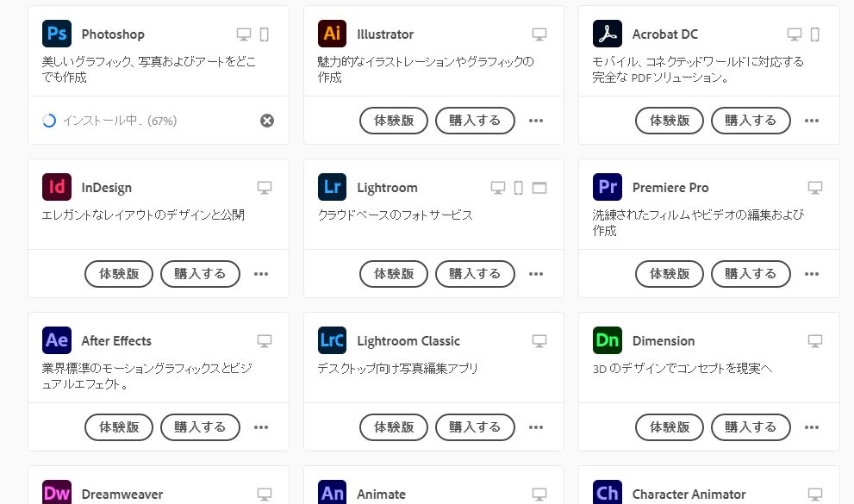Click the Animate desktop platform icon
854x504 pixels.
(539, 495)
